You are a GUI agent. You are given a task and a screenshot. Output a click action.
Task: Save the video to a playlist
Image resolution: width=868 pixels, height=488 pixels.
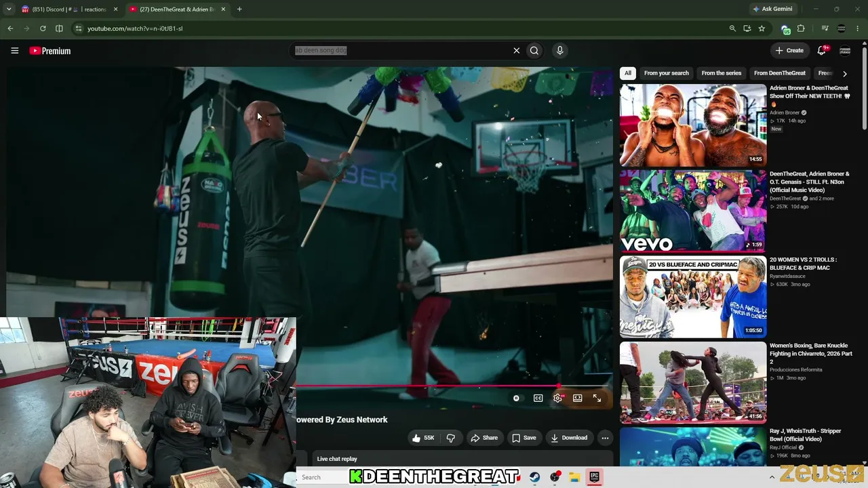[524, 438]
